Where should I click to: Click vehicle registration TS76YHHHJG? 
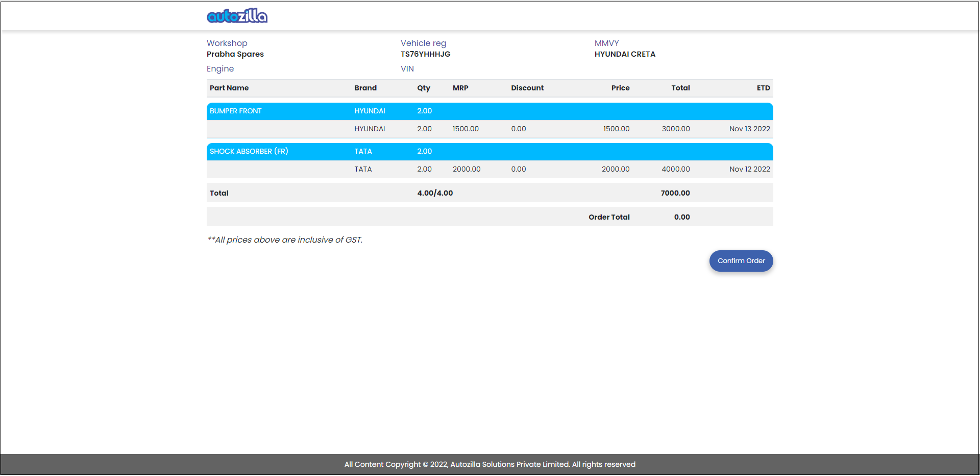pos(426,54)
